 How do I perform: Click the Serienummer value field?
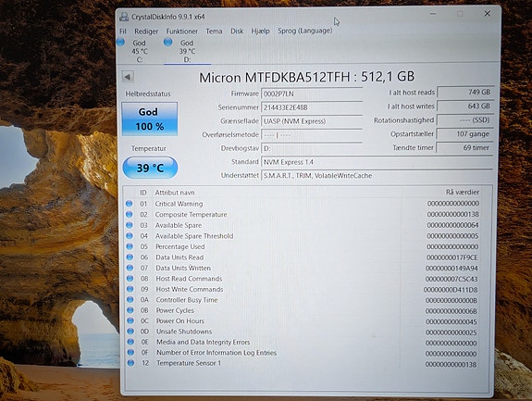[312, 107]
